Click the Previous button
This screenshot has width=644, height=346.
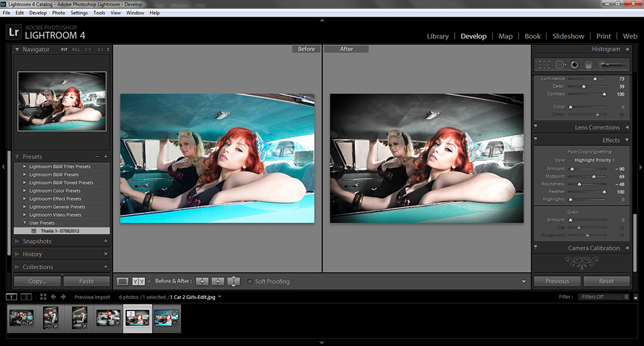coord(557,281)
